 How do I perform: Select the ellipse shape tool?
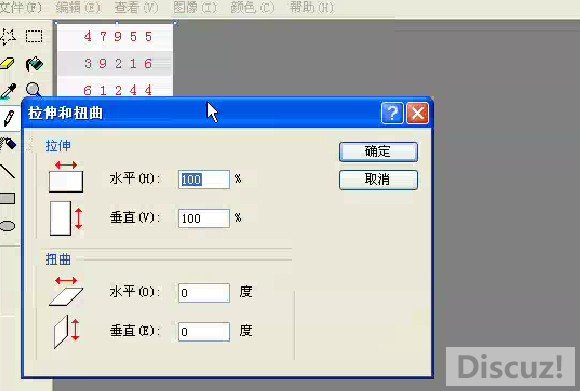[7, 226]
